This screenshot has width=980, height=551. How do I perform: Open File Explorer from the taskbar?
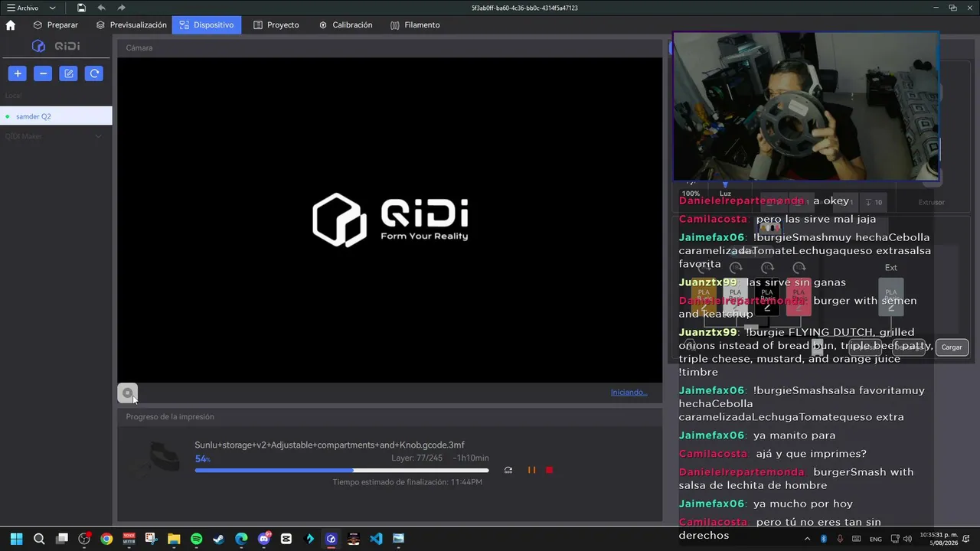[x=174, y=539]
